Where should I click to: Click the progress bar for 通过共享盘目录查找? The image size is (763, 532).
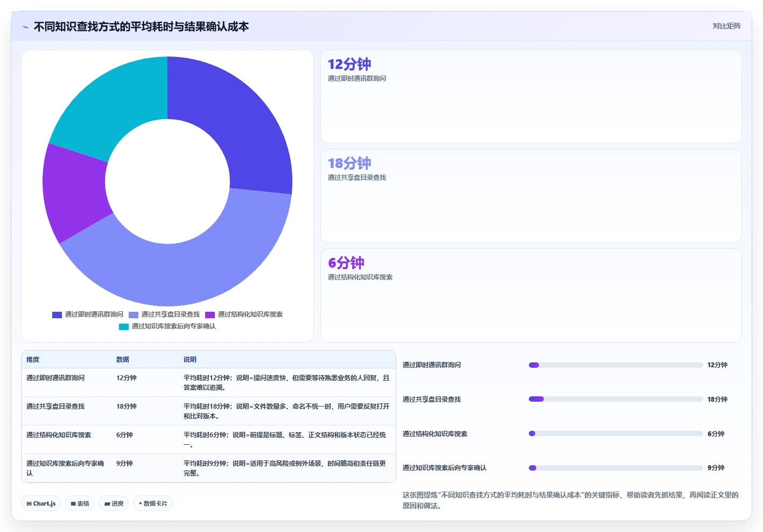click(615, 399)
